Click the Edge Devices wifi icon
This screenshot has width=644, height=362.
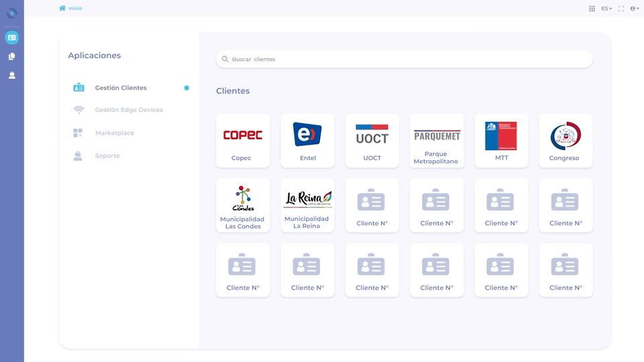78,109
